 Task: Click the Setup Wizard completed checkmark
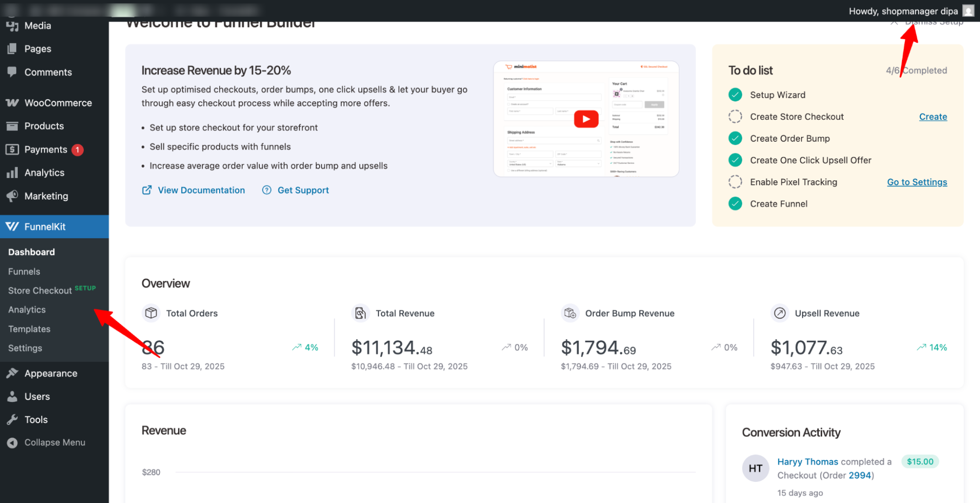pyautogui.click(x=735, y=95)
